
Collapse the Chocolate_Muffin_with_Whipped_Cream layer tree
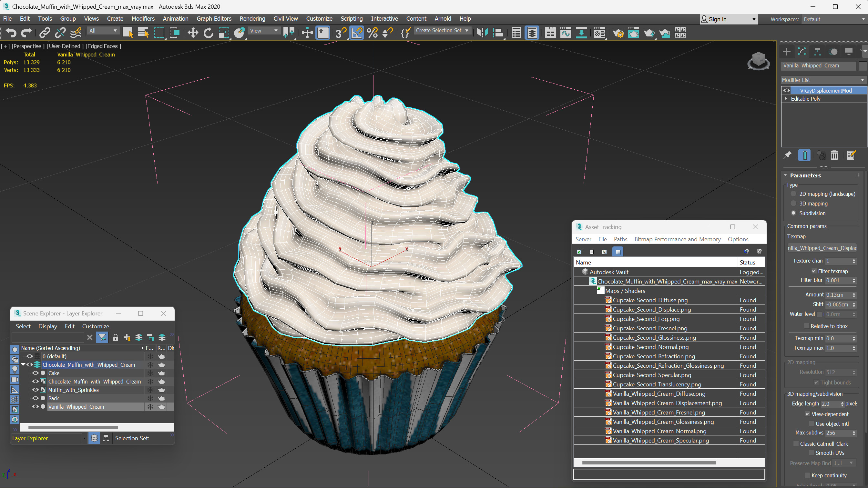[23, 365]
